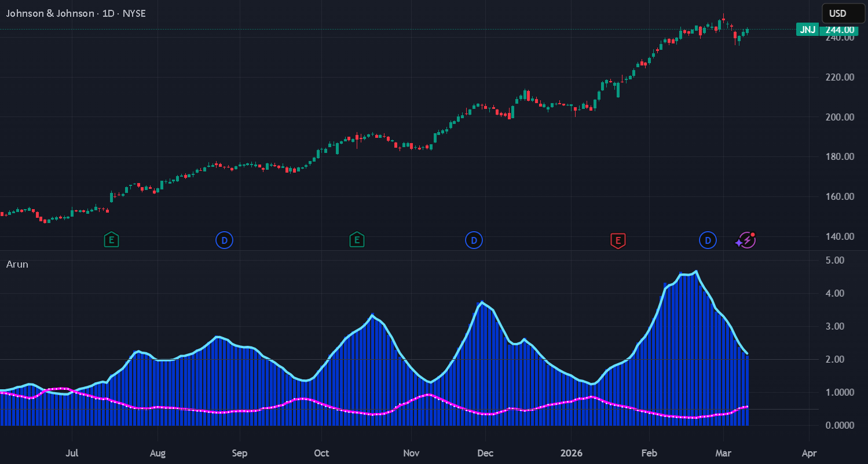Click the Apr label on the time axis
868x464 pixels.
click(x=810, y=452)
